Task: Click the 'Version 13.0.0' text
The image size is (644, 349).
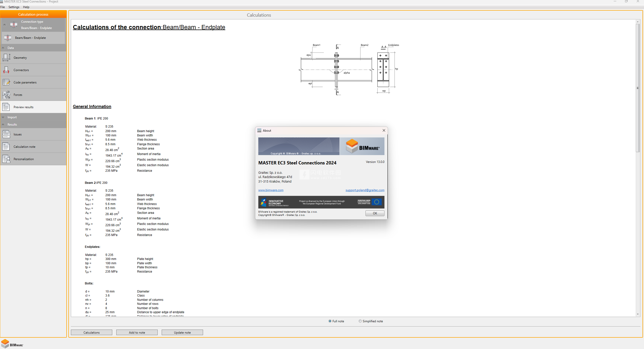Action: (375, 162)
